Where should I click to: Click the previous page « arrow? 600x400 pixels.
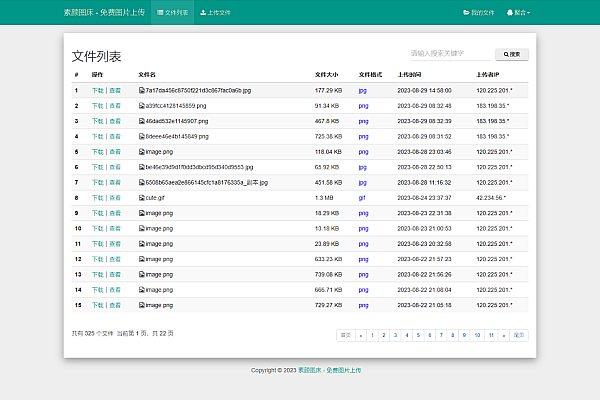point(361,335)
